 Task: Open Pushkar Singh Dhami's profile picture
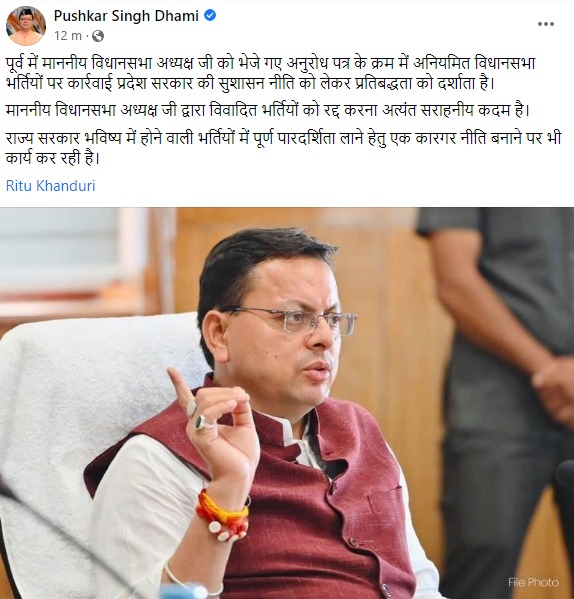click(26, 26)
